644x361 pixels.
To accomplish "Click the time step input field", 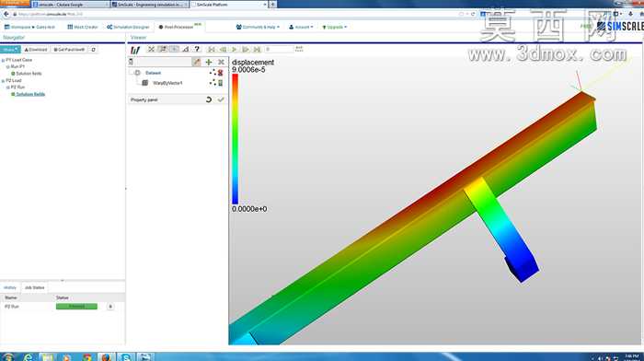I will tap(279, 50).
